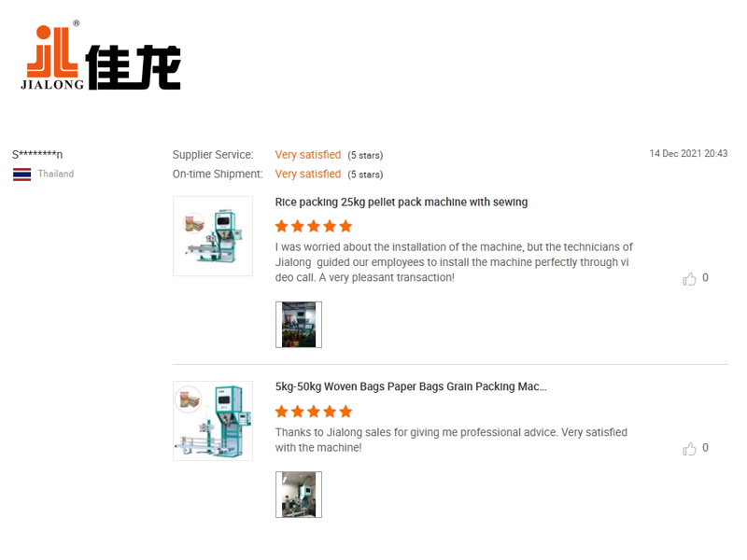The width and height of the screenshot is (747, 560).
Task: Click like count on first review
Action: click(705, 277)
